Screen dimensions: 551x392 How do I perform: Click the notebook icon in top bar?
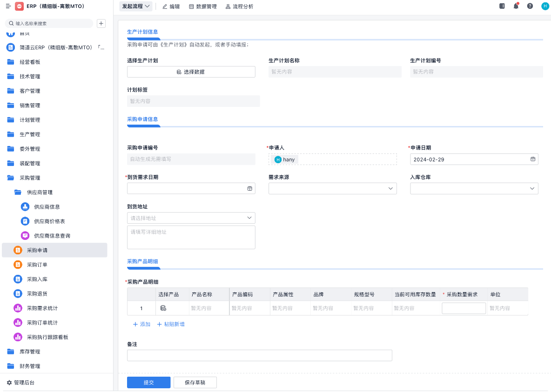coord(502,7)
